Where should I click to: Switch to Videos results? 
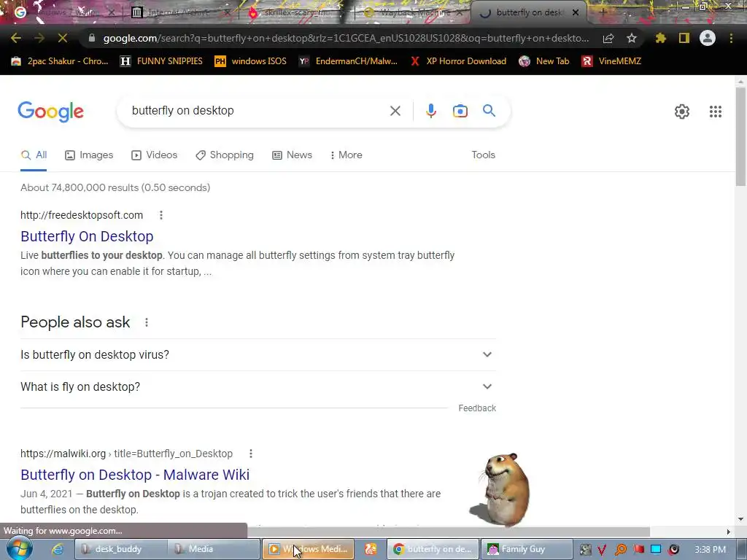point(155,155)
